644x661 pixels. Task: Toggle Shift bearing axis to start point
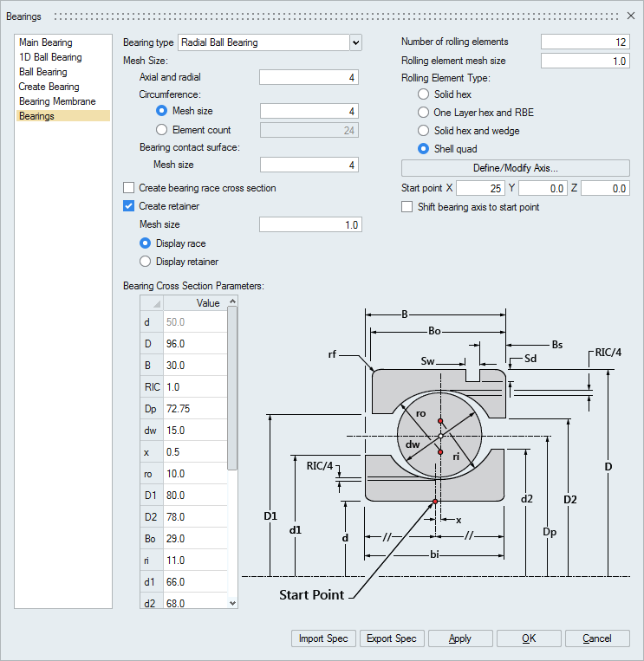click(407, 207)
